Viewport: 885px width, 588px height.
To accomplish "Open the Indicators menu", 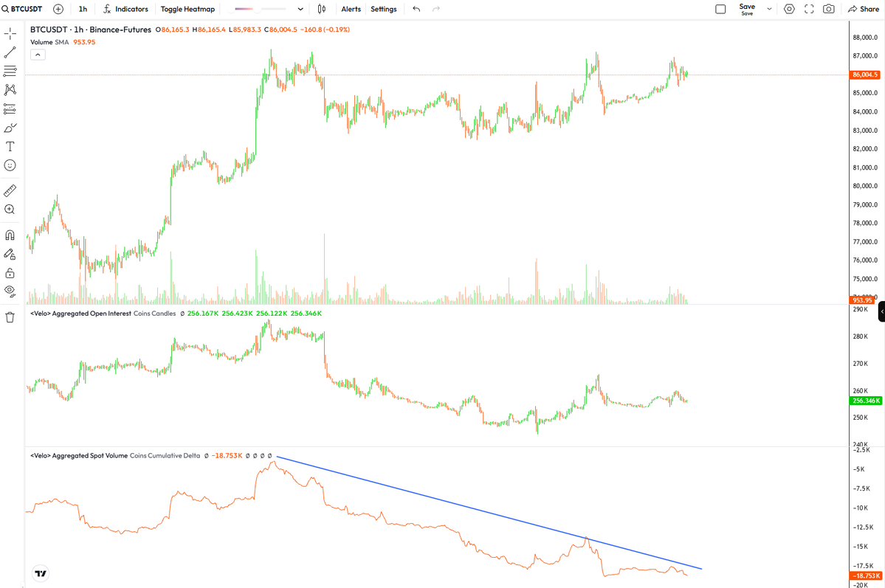I will tap(125, 9).
